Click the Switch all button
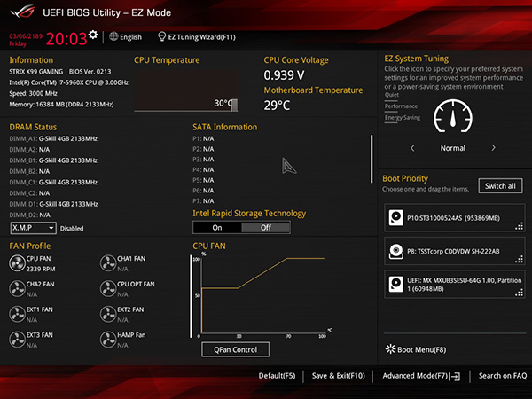Viewport: 532px width, 399px height. pos(500,186)
